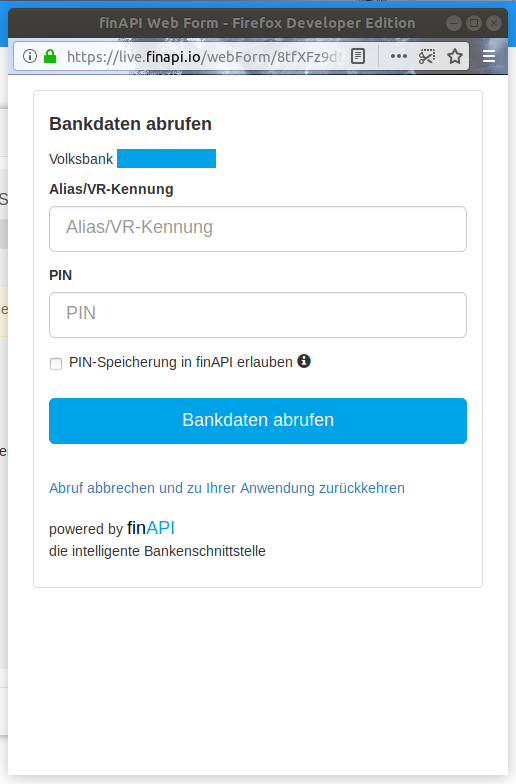The width and height of the screenshot is (516, 784).
Task: Open site information icon in address bar
Action: pos(30,56)
